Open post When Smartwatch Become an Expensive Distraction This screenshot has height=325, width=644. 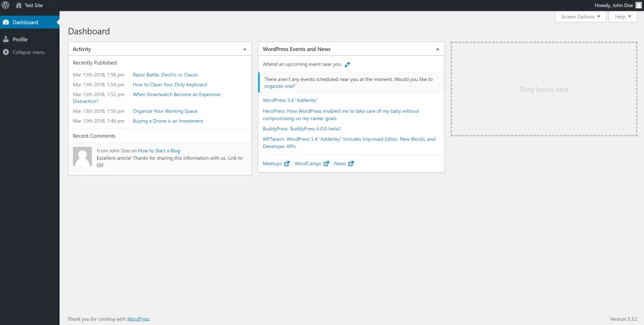[x=147, y=98]
